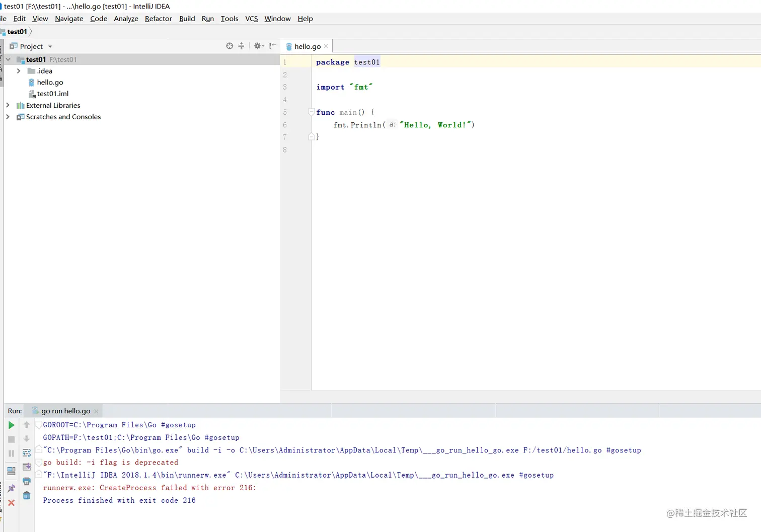761x532 pixels.
Task: Place cursor on 'package' keyword
Action: click(x=332, y=62)
